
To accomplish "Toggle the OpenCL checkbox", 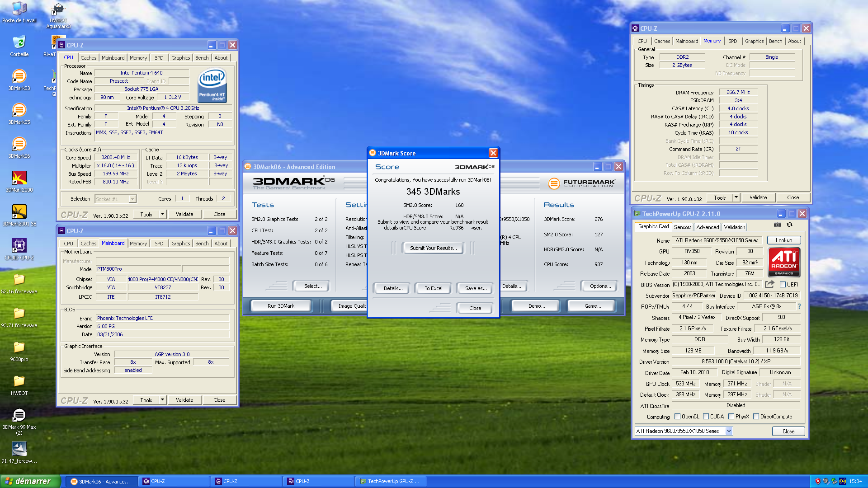I will pos(677,417).
